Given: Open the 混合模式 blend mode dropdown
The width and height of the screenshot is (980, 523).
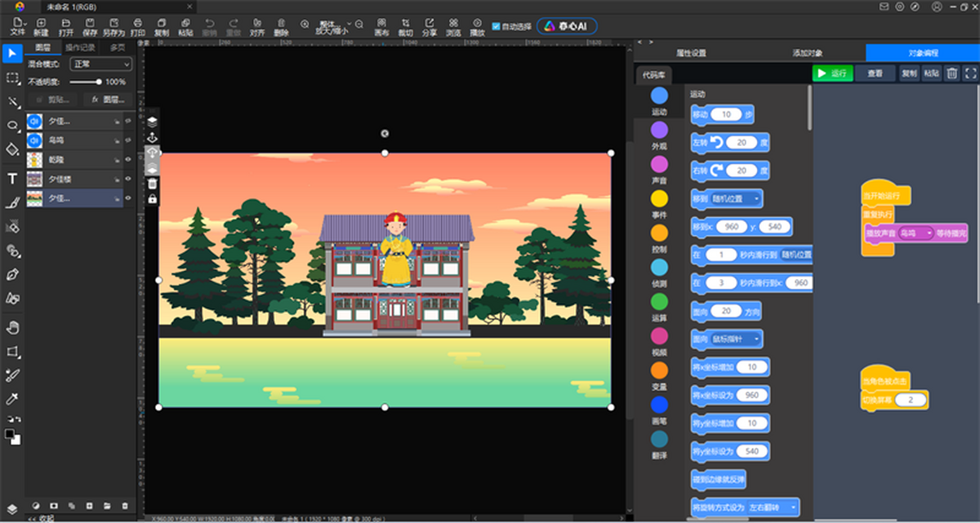Looking at the screenshot, I should pyautogui.click(x=100, y=64).
